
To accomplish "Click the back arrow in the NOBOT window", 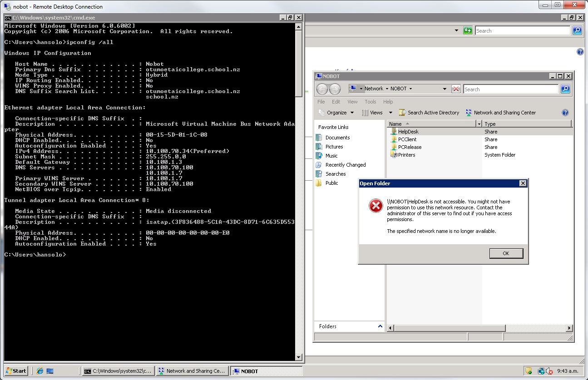I will (322, 89).
